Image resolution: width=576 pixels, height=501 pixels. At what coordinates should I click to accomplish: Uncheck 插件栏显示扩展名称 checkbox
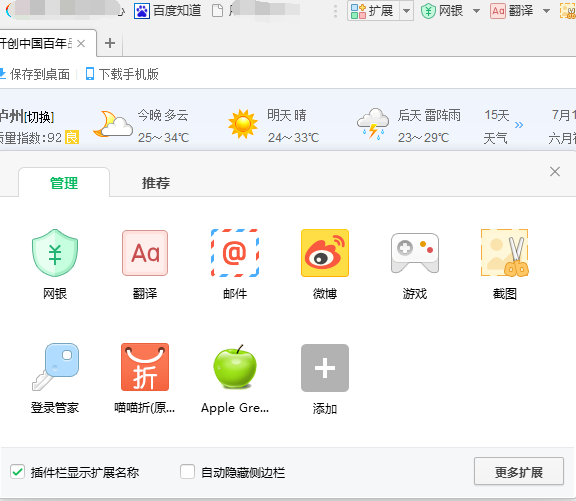pyautogui.click(x=17, y=472)
